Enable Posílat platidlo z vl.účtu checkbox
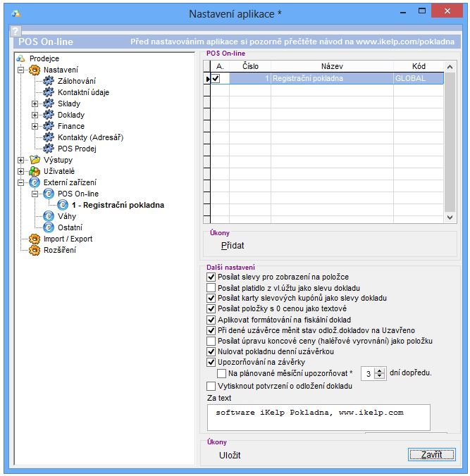This screenshot has width=470, height=476. click(x=211, y=288)
